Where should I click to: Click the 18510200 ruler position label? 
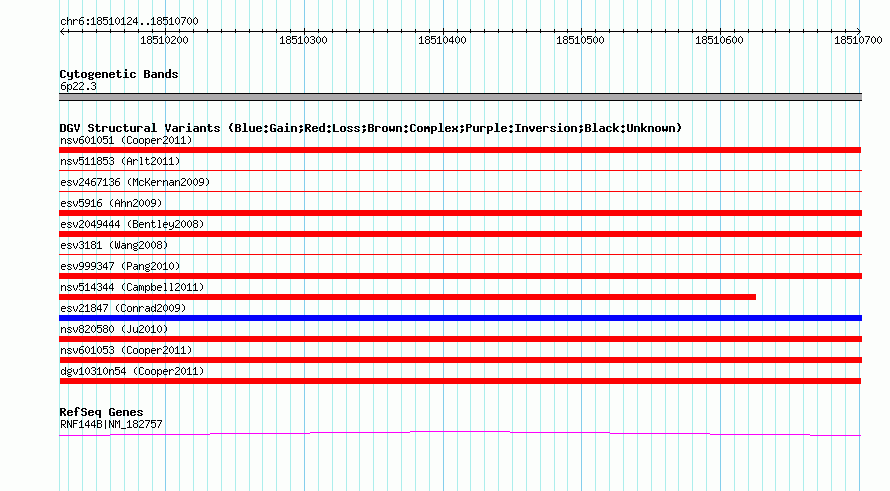tap(164, 40)
